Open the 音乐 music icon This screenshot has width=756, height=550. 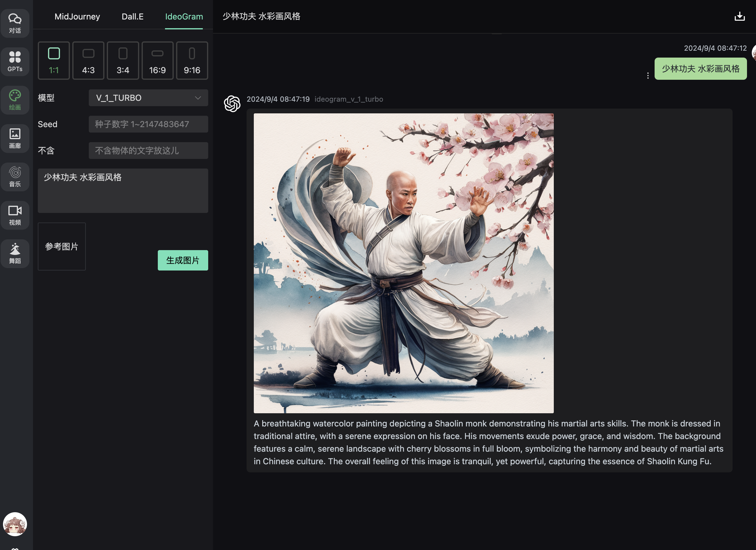(15, 177)
